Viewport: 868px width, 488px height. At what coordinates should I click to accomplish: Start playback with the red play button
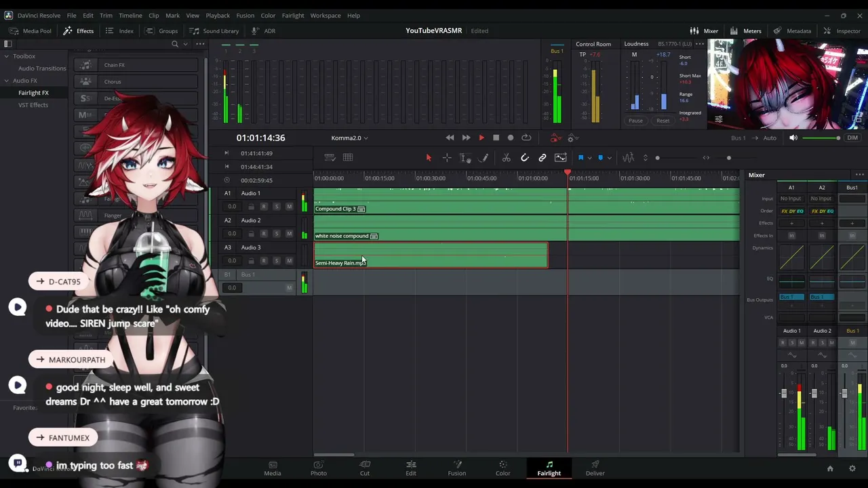[x=481, y=138]
